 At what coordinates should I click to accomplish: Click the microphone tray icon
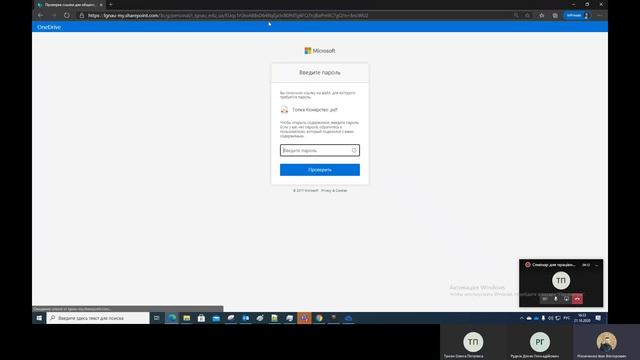pyautogui.click(x=543, y=318)
